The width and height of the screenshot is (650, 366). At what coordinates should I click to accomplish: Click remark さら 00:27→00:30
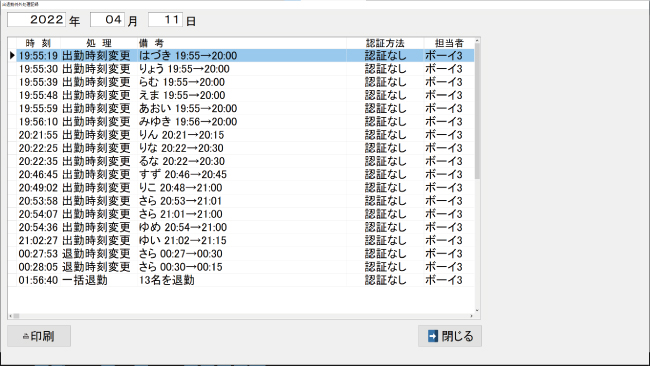[x=180, y=254]
